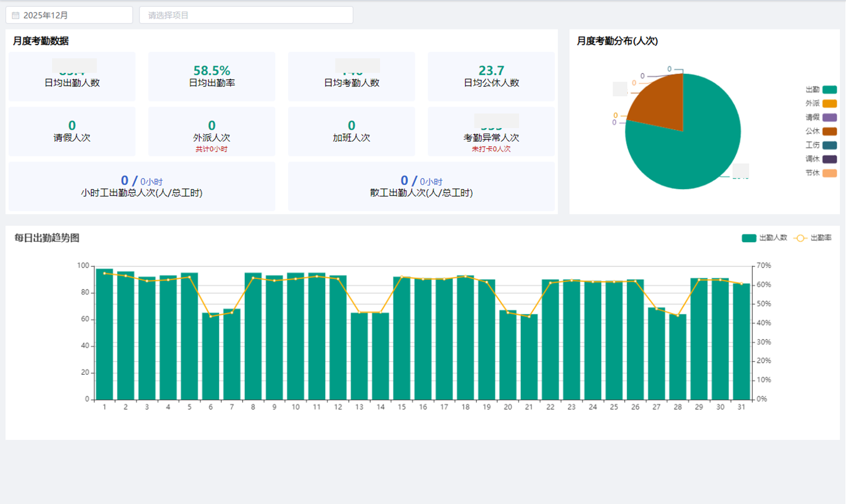Image resolution: width=846 pixels, height=504 pixels.
Task: Select the 日均公休人数 23.7 card
Action: click(491, 77)
